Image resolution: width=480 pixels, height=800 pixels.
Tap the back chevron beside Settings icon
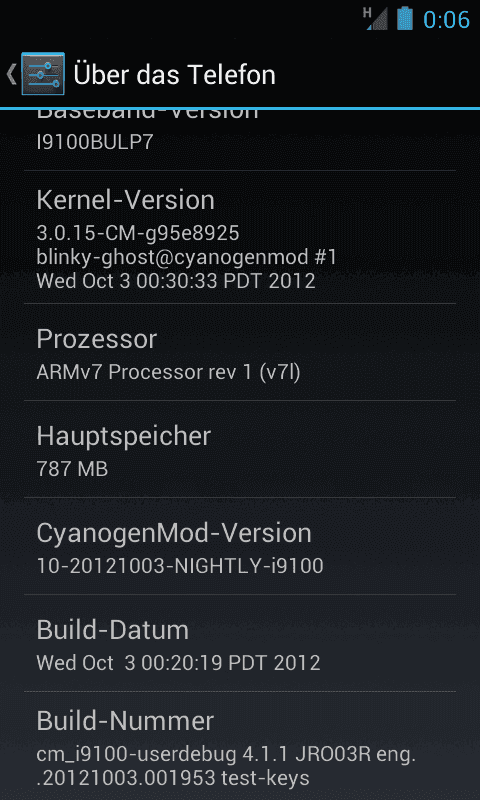click(11, 74)
